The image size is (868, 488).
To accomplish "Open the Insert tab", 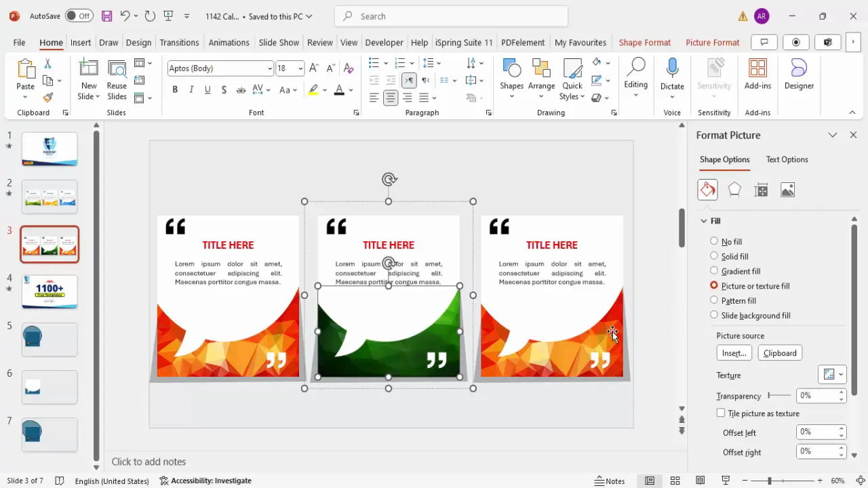I will [81, 42].
